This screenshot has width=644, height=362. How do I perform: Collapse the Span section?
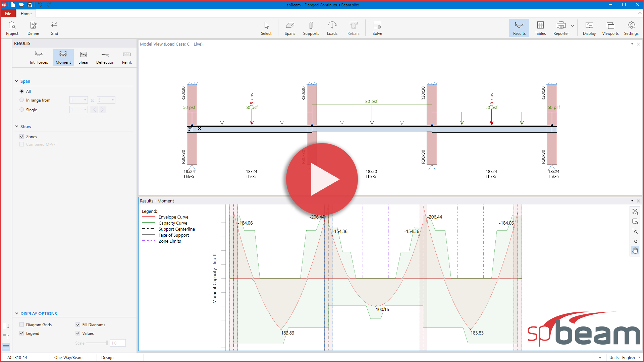(x=16, y=81)
